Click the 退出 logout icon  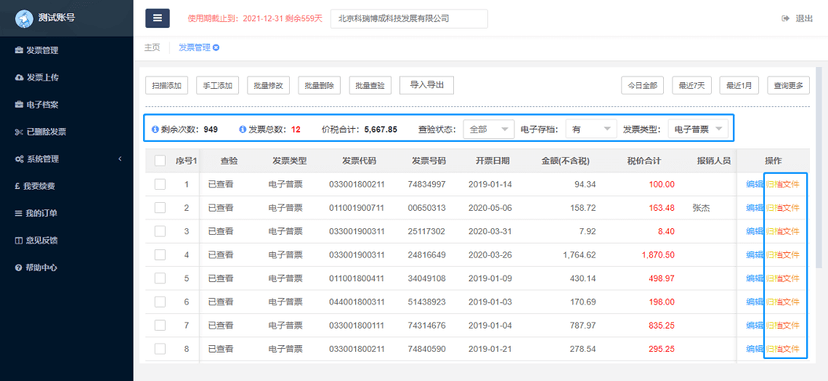click(x=785, y=18)
